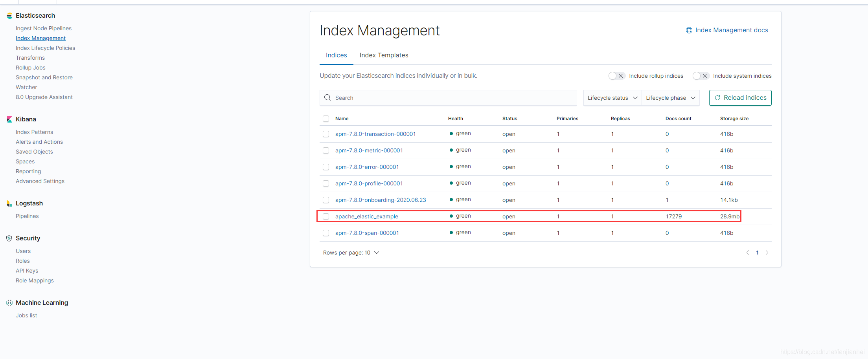
Task: Open the apm-7.8.0-profile-000001 index link
Action: (369, 183)
